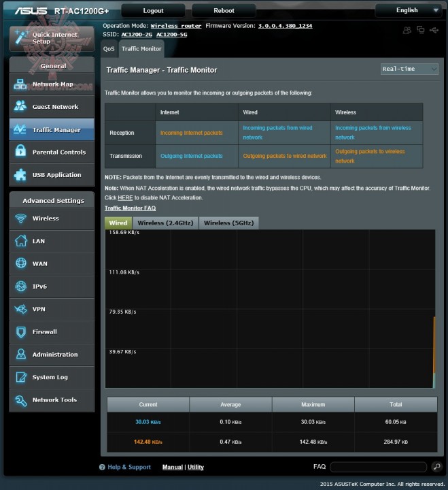Image resolution: width=448 pixels, height=490 pixels.
Task: Click the Network Tools wrench icon
Action: coord(21,400)
